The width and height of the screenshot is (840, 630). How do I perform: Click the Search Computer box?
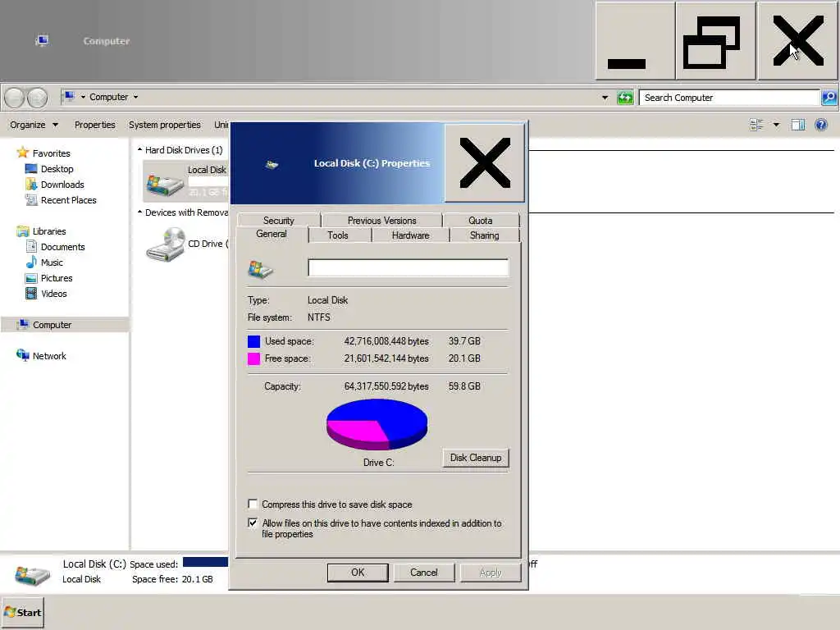(729, 98)
